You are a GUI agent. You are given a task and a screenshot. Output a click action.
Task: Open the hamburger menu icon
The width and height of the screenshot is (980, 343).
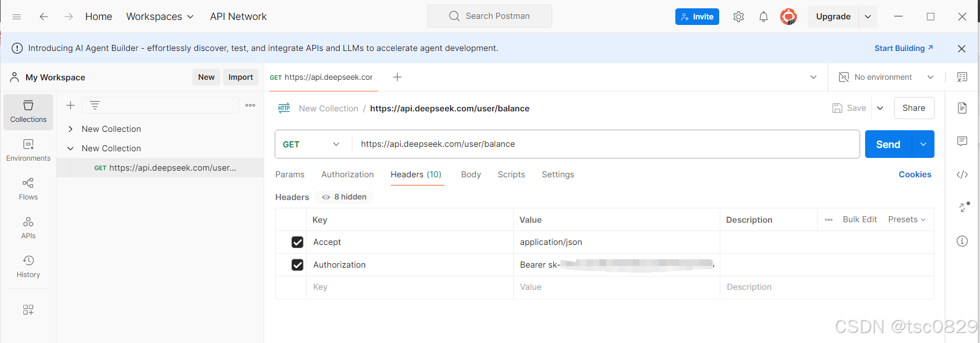pyautogui.click(x=17, y=17)
